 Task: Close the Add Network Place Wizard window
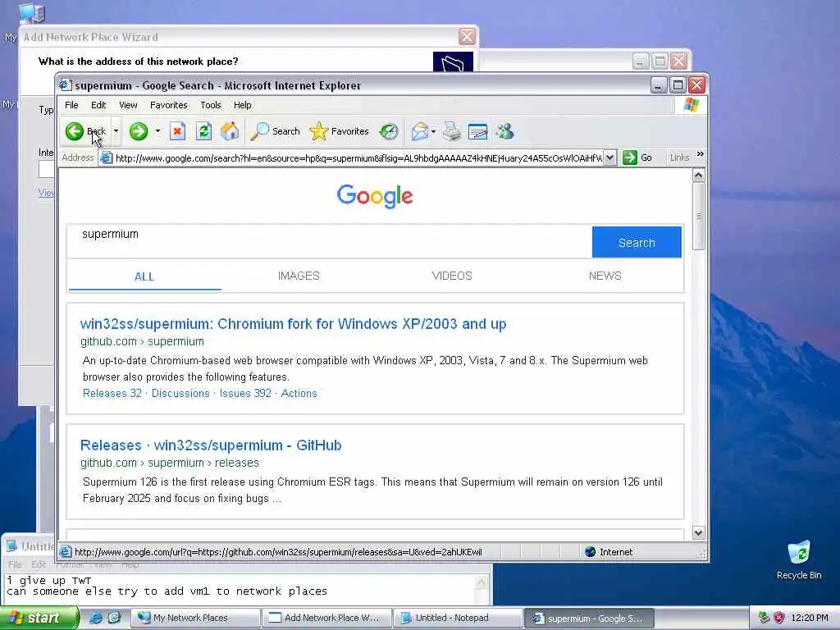pos(467,36)
